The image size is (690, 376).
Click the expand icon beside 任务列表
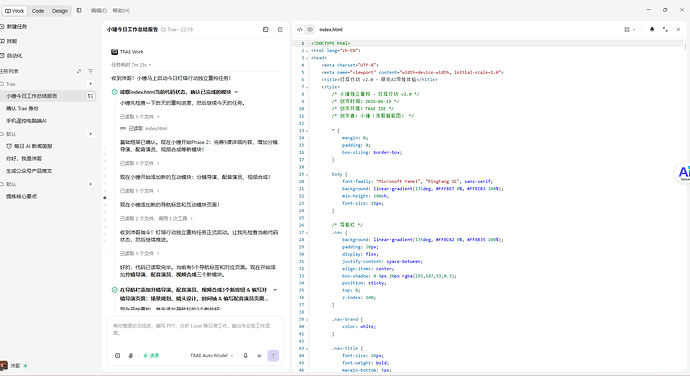[79, 71]
